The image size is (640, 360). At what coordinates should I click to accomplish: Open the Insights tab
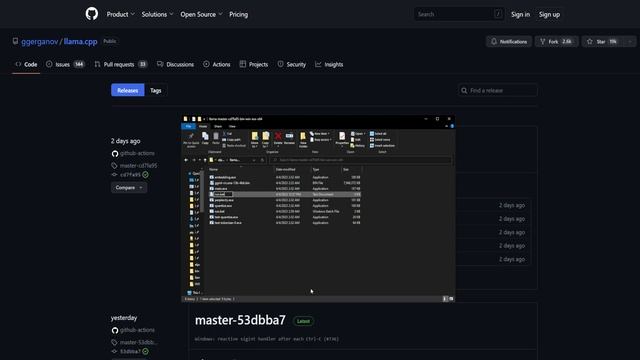(329, 64)
